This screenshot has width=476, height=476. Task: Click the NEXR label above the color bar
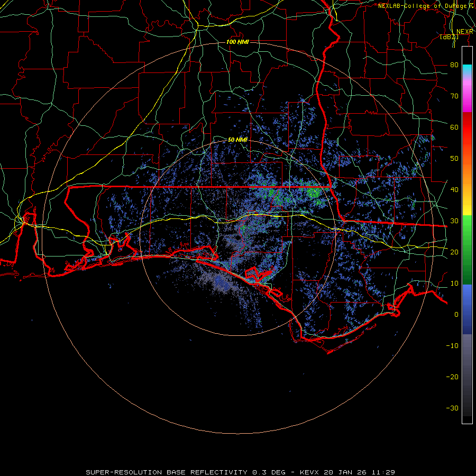tap(465, 32)
